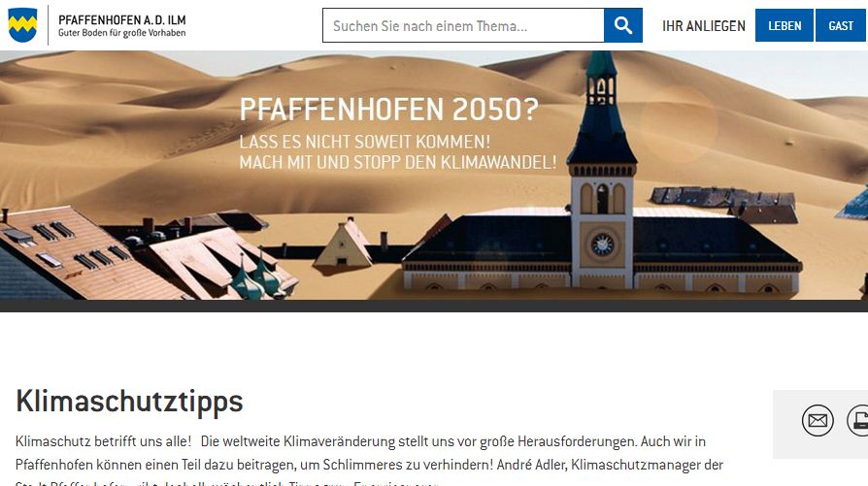868x486 pixels.
Task: Click the Pfaffenhofen coat of arms logo
Action: (x=22, y=25)
